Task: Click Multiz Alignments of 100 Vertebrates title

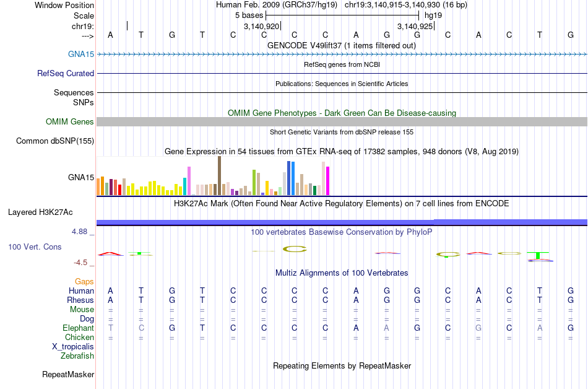Action: pos(342,273)
